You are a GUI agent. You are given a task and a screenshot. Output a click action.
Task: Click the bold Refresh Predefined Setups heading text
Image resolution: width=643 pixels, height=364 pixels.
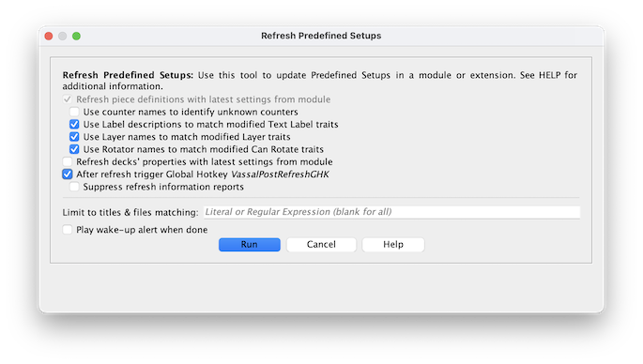point(128,75)
